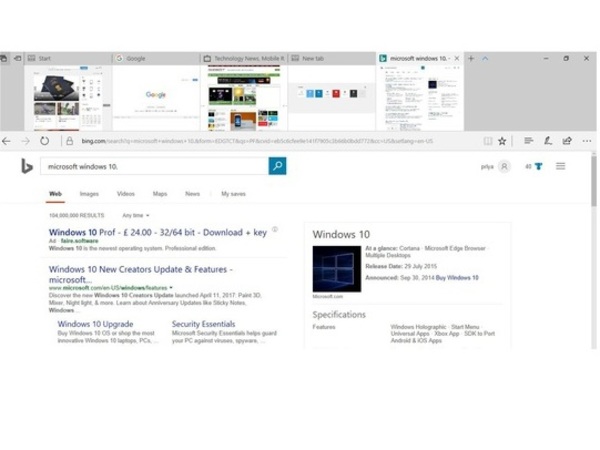Click the Buy Windows 10 link
This screenshot has height=450, width=600.
[x=457, y=277]
